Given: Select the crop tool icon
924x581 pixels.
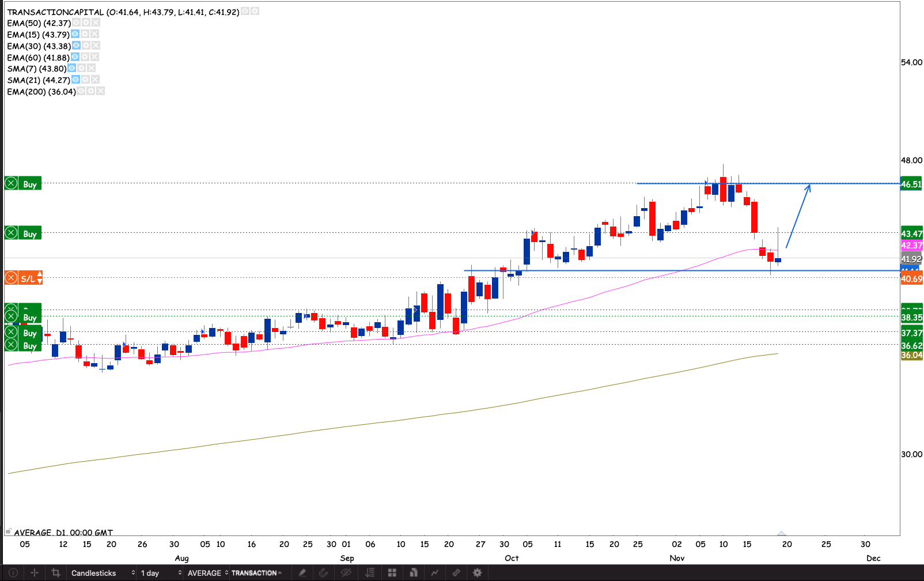Looking at the screenshot, I should click(56, 572).
